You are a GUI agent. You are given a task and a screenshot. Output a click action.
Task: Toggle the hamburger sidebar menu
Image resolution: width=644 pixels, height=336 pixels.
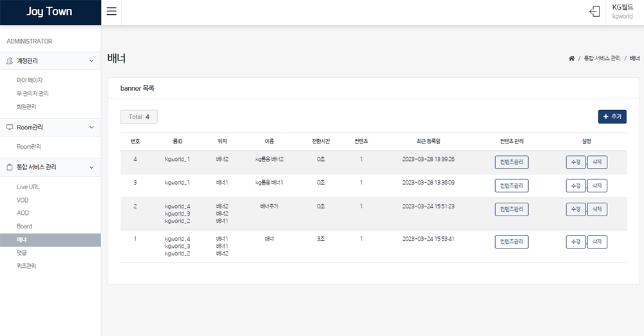tap(111, 12)
